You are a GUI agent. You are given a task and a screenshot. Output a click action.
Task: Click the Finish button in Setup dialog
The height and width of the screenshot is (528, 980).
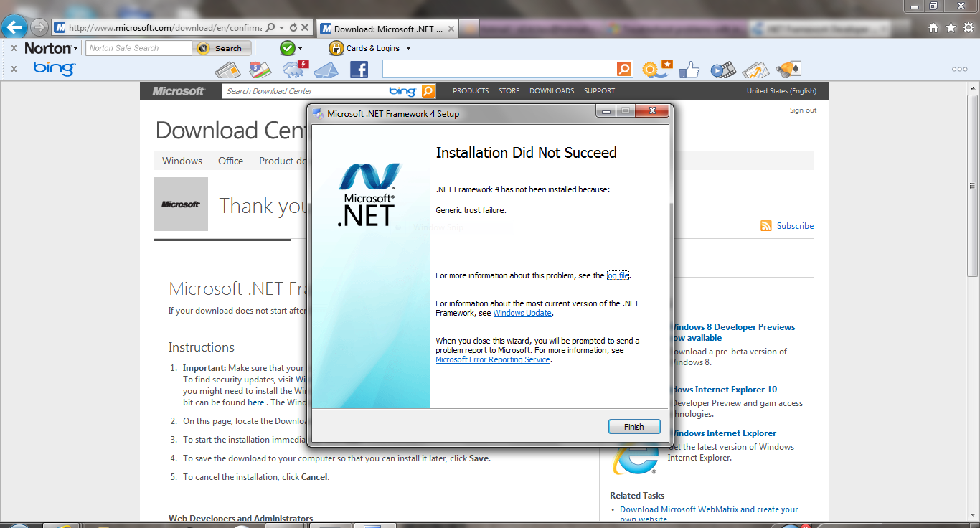634,427
